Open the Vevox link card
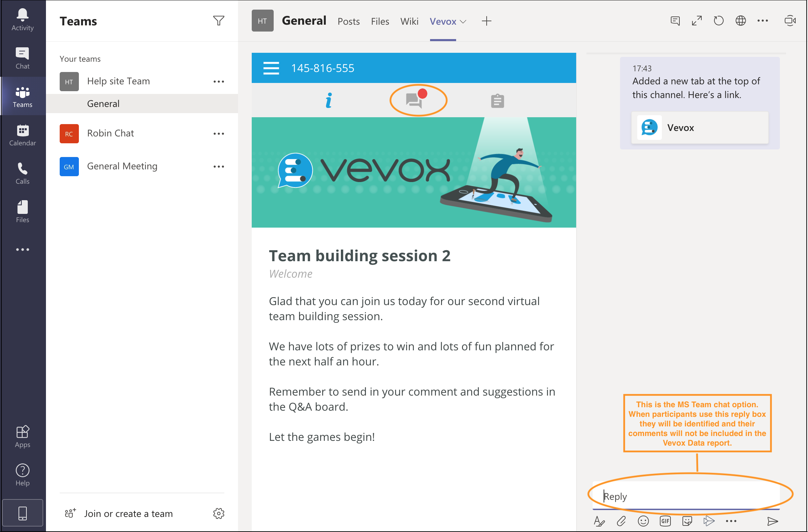The height and width of the screenshot is (532, 808). tap(700, 128)
